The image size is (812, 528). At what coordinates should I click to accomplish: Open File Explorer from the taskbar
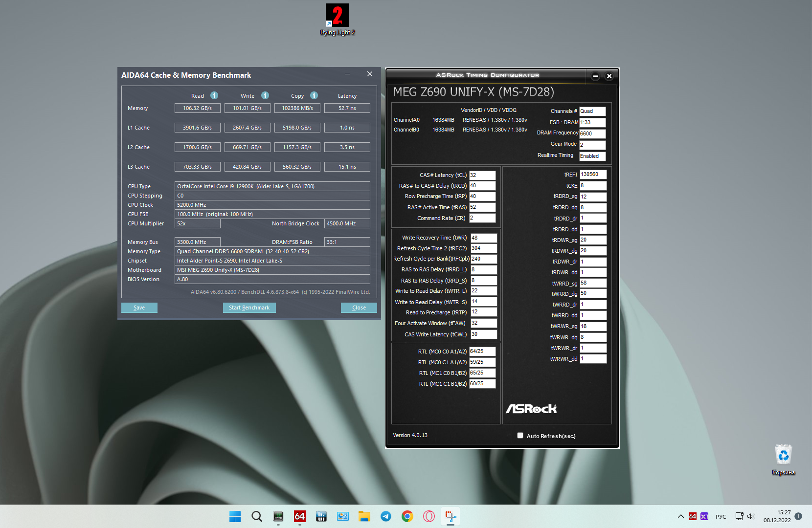pyautogui.click(x=364, y=516)
